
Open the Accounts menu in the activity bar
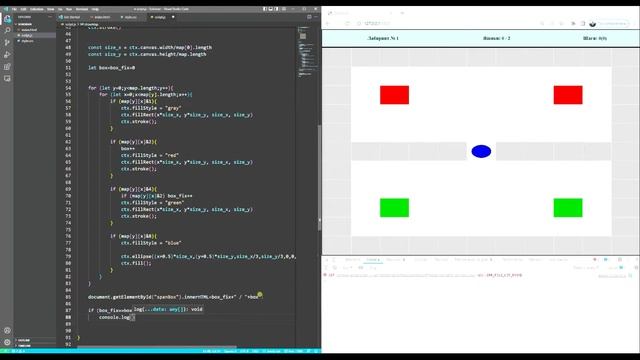point(7,331)
